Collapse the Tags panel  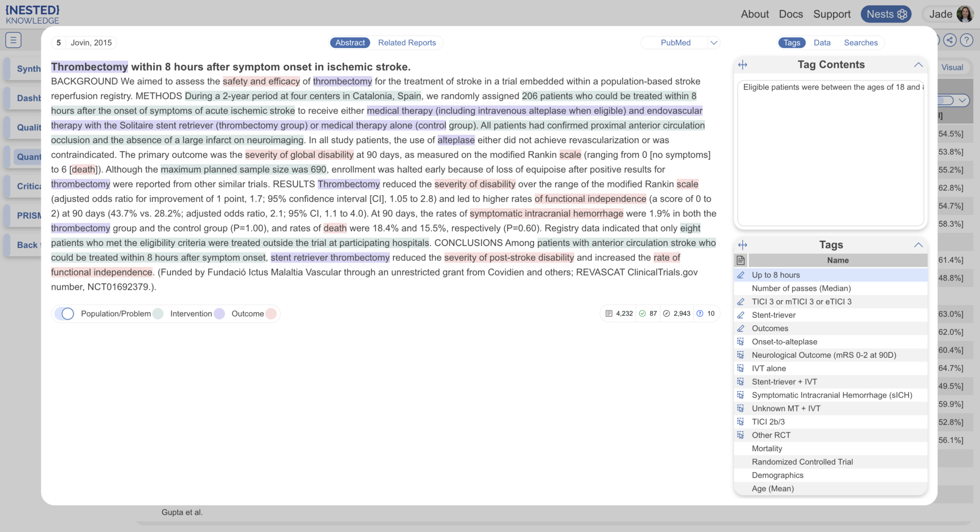918,244
